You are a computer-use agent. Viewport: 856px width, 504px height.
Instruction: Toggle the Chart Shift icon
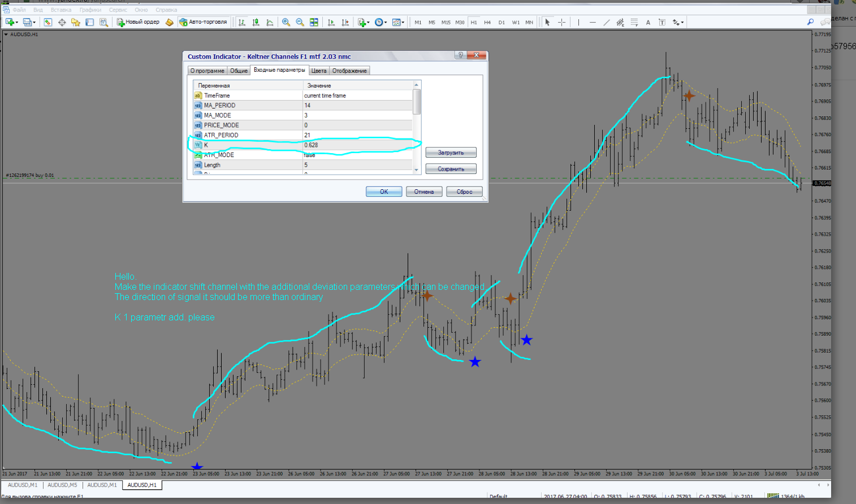tap(345, 22)
